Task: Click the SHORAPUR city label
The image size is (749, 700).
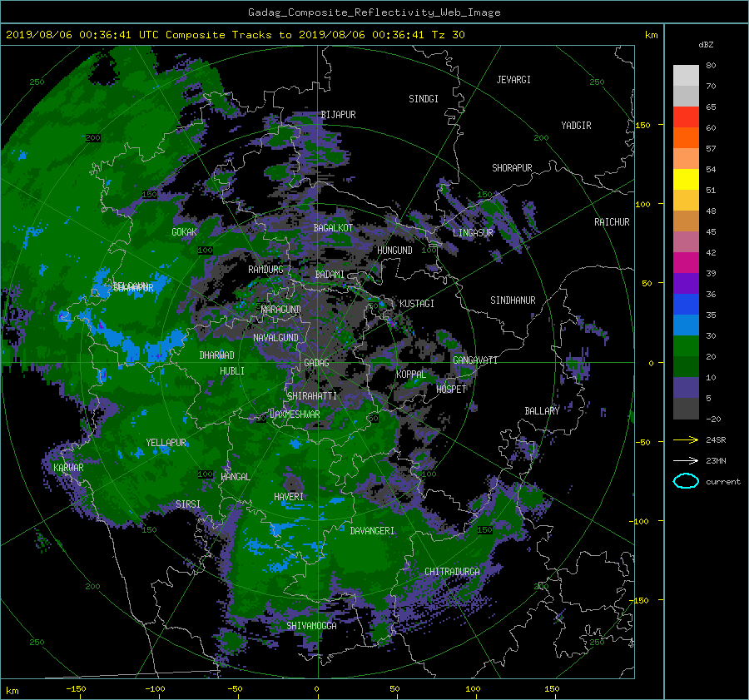Action: click(512, 168)
